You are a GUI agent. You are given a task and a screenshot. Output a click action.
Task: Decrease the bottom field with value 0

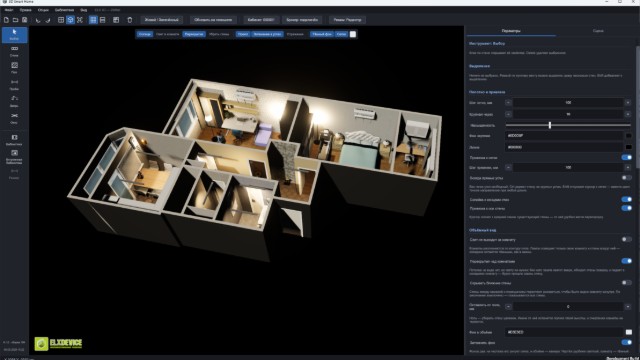508,307
